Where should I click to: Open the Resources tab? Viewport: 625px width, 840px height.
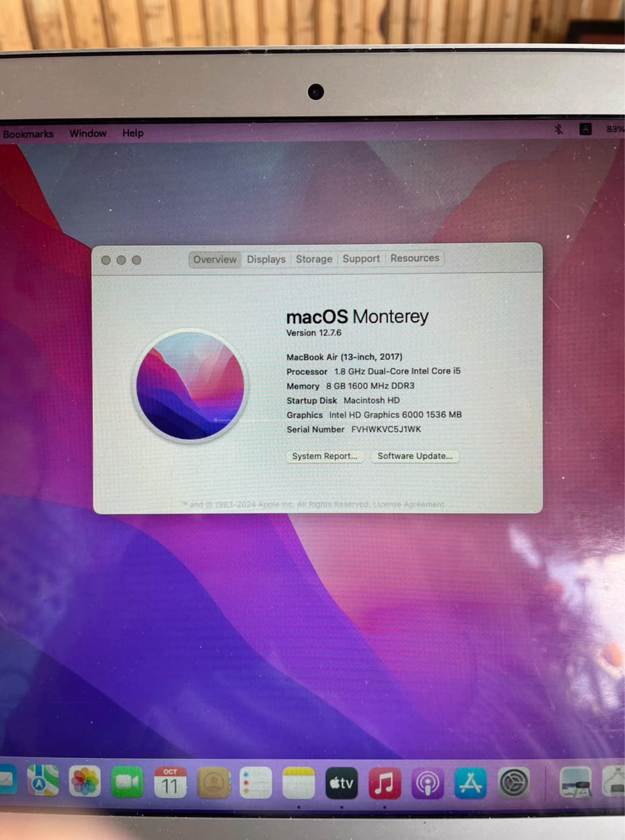point(415,258)
